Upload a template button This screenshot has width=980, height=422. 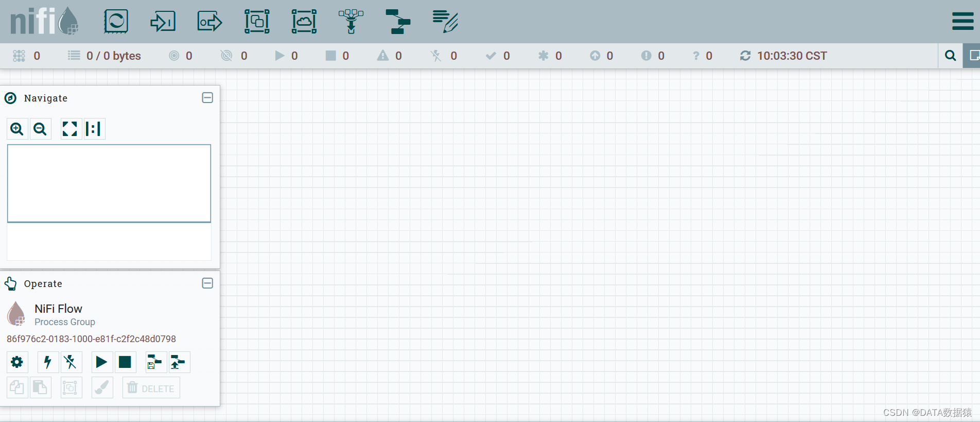[x=179, y=362]
